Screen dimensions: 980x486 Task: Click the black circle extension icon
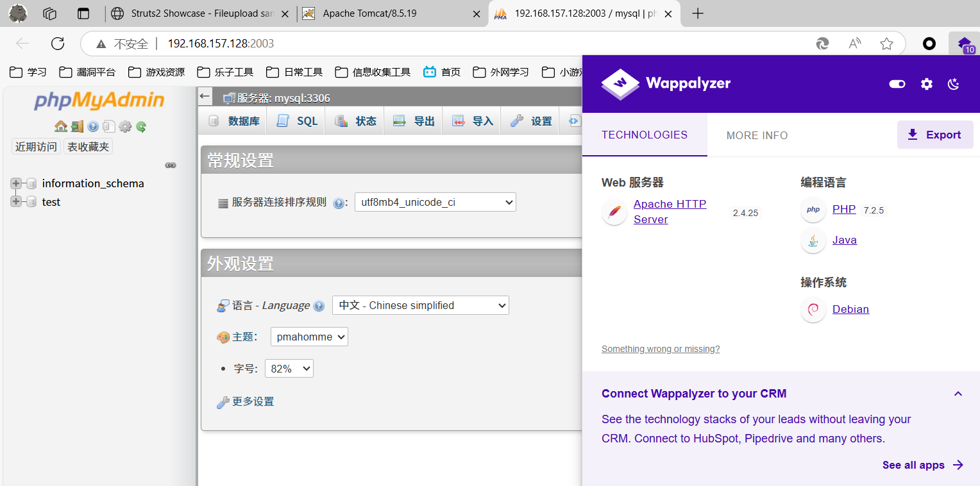click(929, 44)
